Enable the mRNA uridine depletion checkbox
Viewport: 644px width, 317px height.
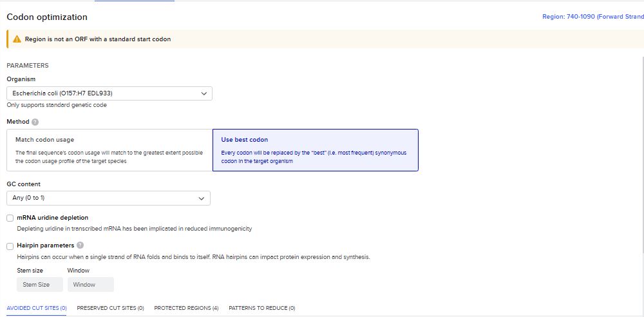10,218
